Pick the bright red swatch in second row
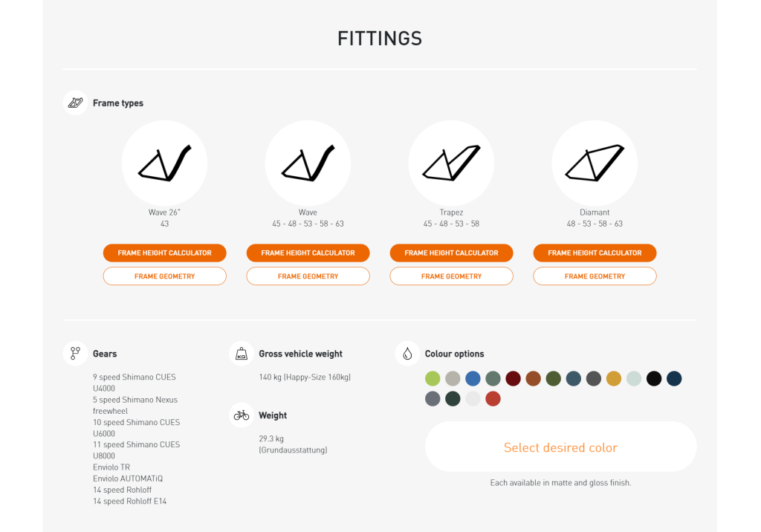The image size is (761, 532). tap(493, 399)
